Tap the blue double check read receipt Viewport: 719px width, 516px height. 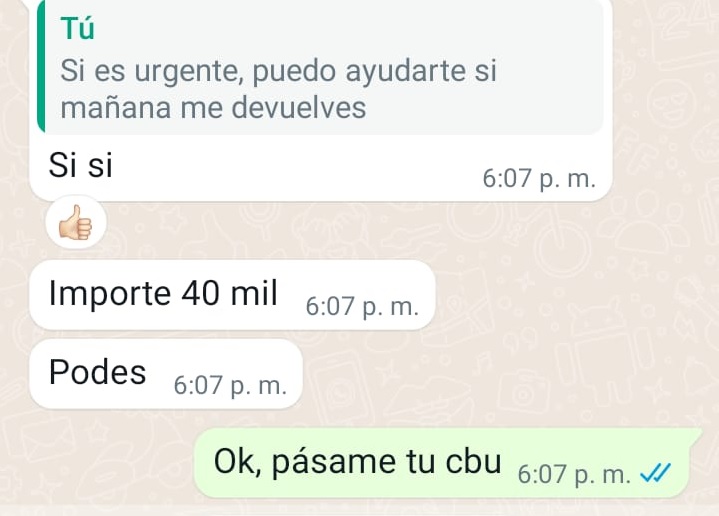pos(655,473)
